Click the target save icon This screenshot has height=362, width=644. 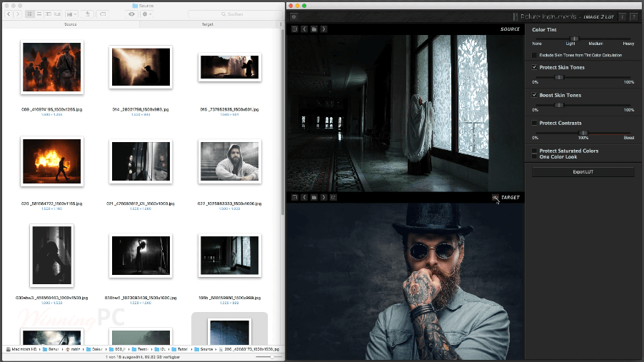pyautogui.click(x=333, y=197)
